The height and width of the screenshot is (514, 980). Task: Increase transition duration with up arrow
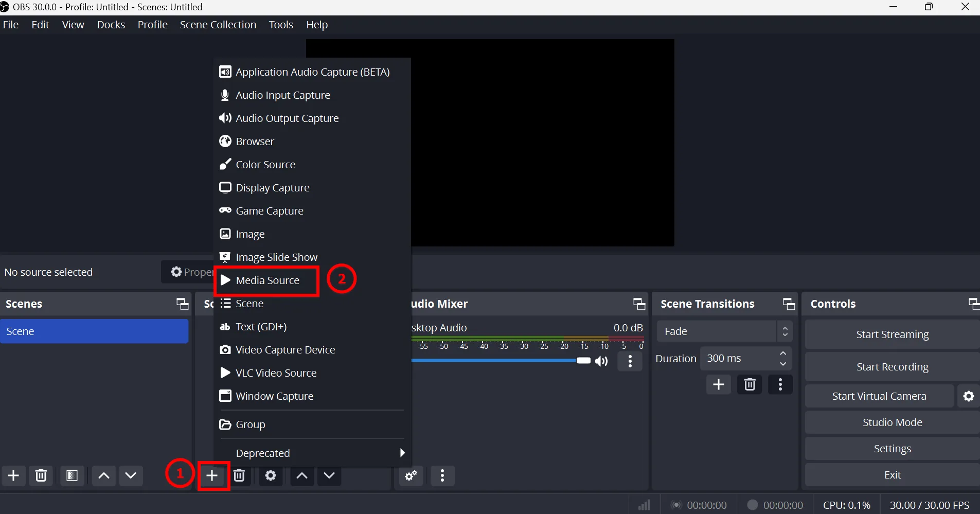click(x=783, y=353)
